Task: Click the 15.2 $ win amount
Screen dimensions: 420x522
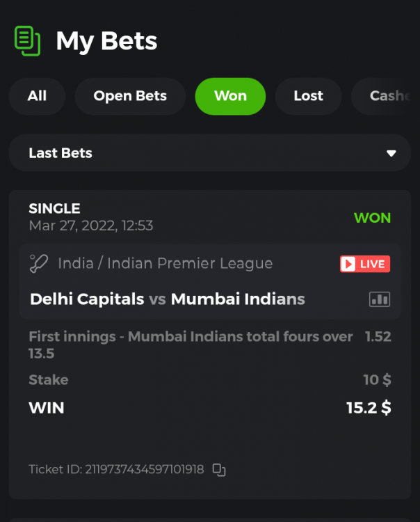Action: click(369, 408)
